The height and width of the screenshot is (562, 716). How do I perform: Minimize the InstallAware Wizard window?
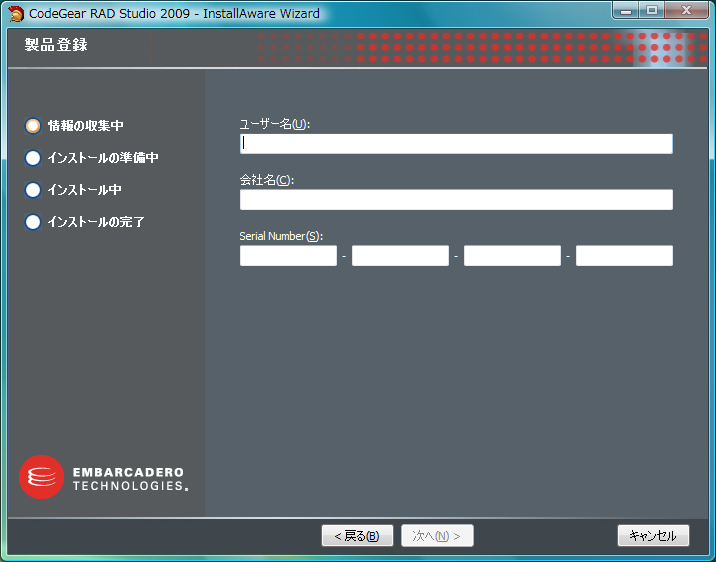(x=626, y=11)
